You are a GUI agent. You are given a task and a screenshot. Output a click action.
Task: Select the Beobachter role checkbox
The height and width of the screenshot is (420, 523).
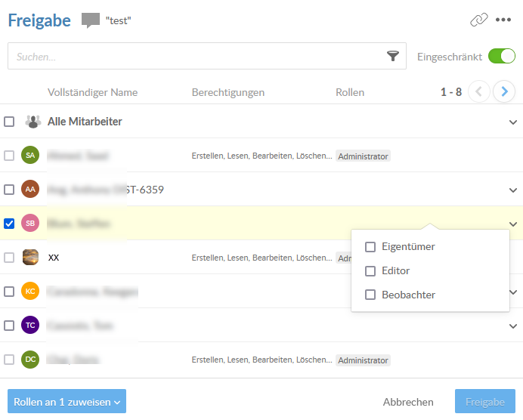pyautogui.click(x=370, y=295)
